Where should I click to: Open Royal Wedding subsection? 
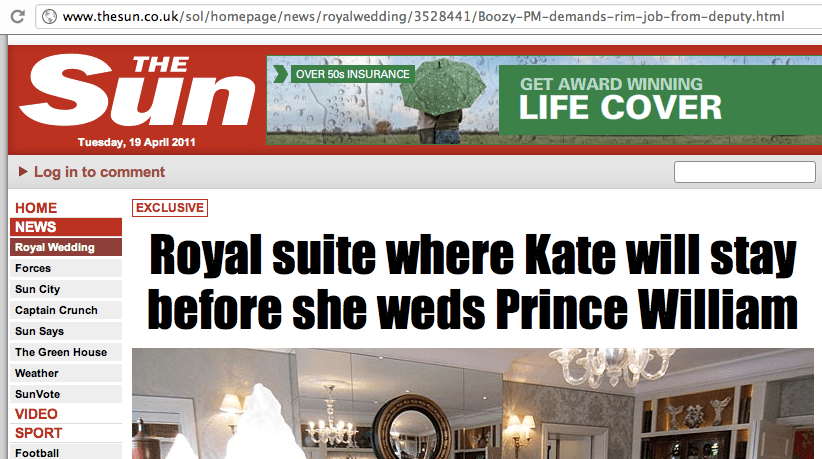coord(66,247)
